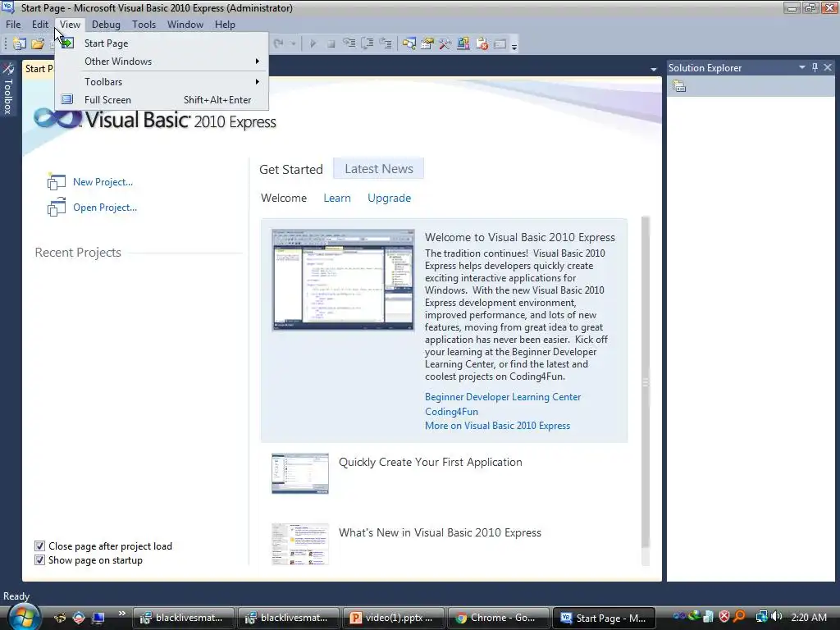
Task: Uncheck Close page after project load
Action: (39, 546)
